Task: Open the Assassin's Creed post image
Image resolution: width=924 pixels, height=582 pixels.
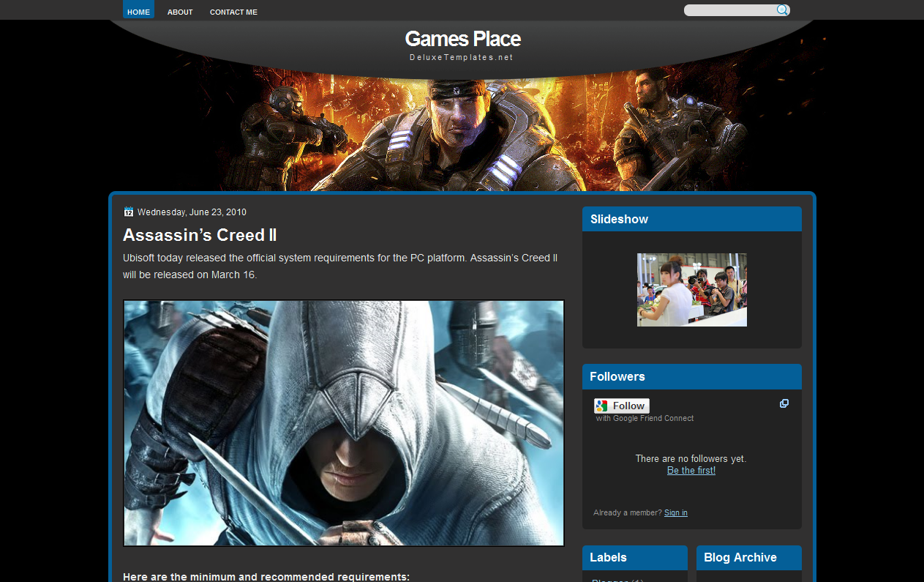Action: (344, 423)
